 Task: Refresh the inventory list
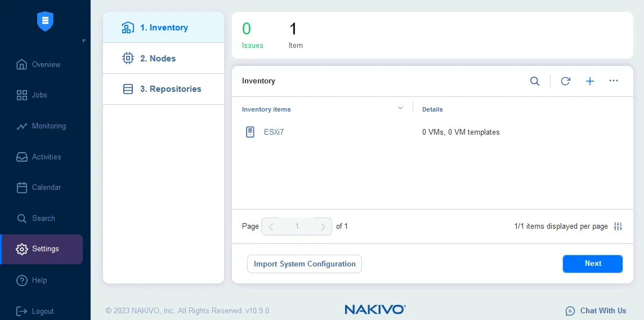click(x=566, y=81)
